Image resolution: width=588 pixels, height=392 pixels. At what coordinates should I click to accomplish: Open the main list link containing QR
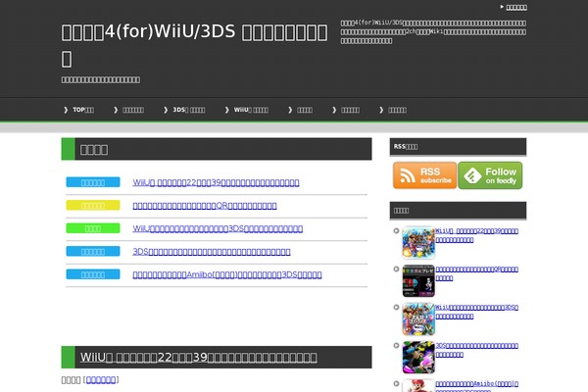tap(205, 206)
